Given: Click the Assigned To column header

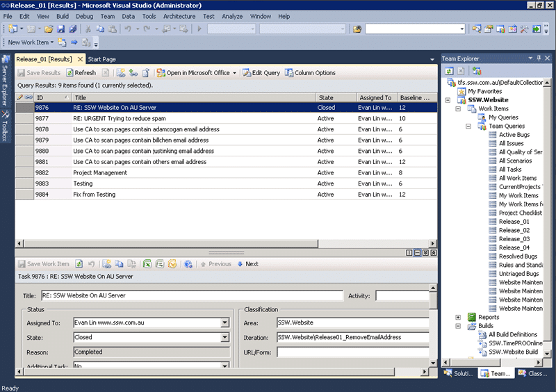Looking at the screenshot, I should point(376,97).
